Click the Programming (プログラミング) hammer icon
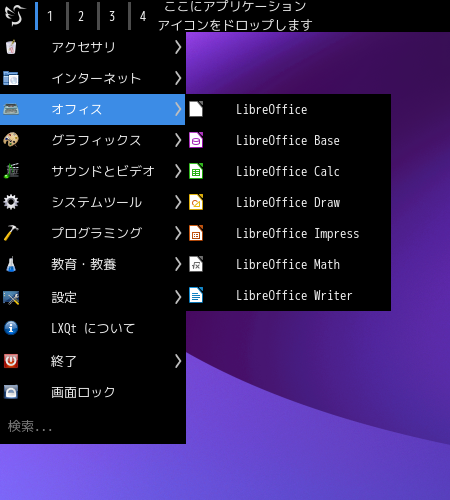 (11, 233)
